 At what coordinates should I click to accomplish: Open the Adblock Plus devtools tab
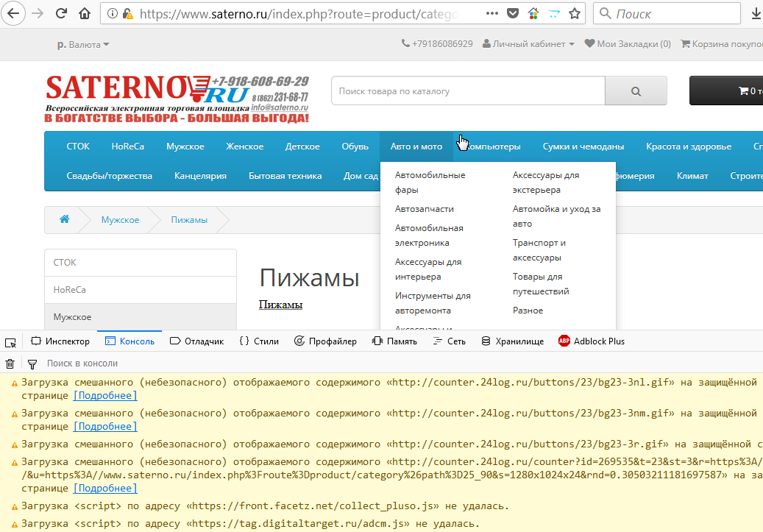(592, 341)
